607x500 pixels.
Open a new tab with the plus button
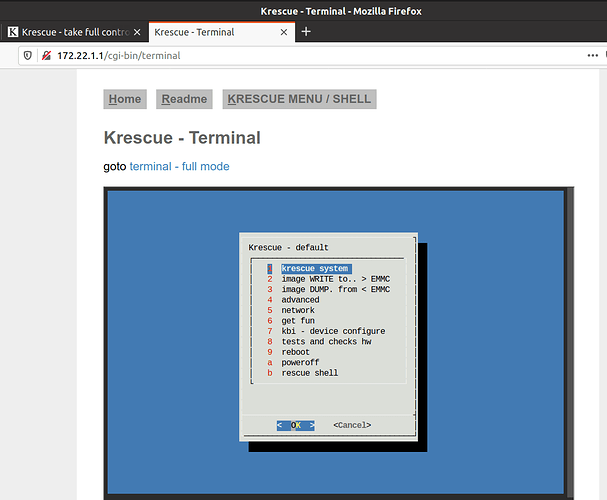[x=306, y=32]
